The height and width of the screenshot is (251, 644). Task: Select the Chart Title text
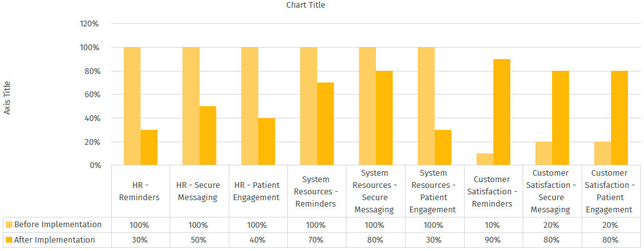(x=305, y=5)
